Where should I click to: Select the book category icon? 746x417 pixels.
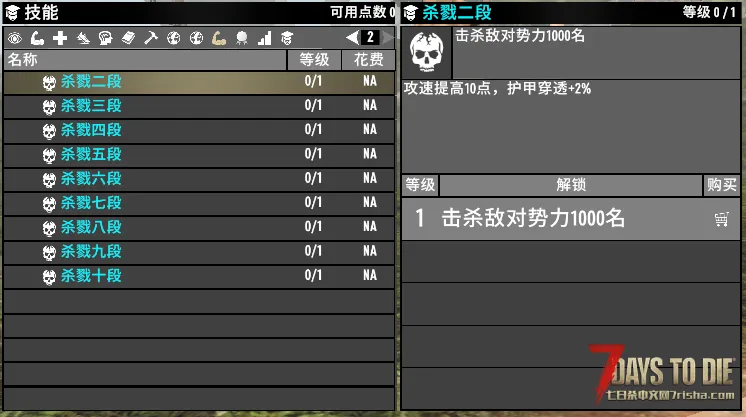pos(128,38)
